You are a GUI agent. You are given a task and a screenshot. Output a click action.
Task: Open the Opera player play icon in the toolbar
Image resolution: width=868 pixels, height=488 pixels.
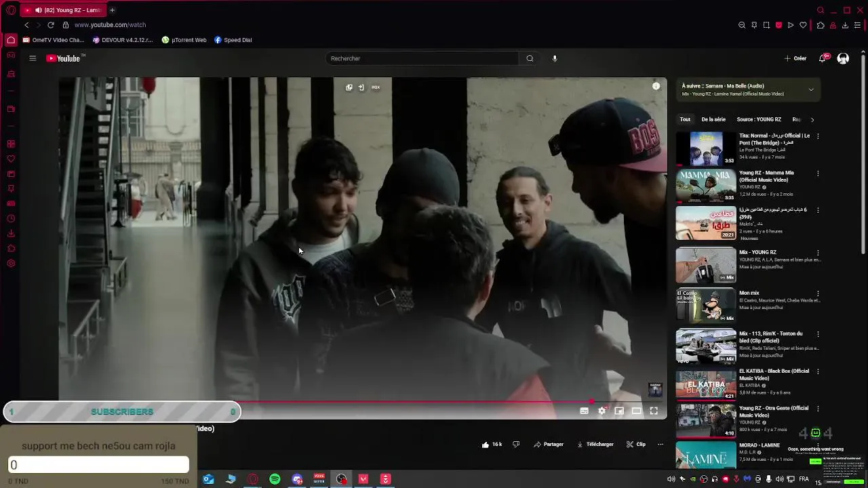(791, 25)
